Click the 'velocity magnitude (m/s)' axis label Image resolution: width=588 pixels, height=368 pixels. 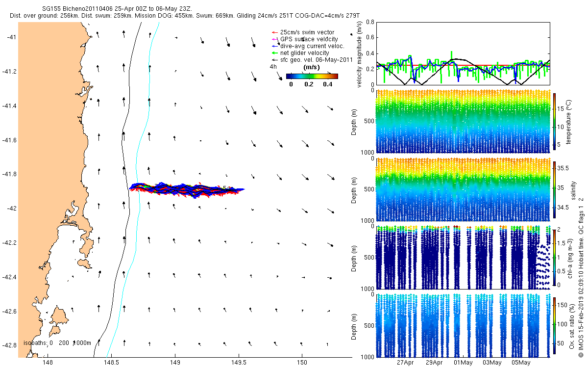pyautogui.click(x=360, y=53)
